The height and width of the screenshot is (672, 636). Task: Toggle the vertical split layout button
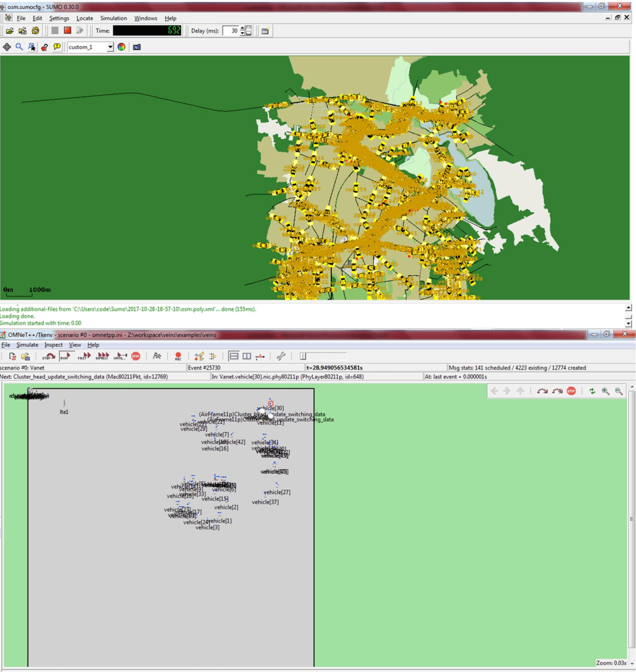point(247,356)
